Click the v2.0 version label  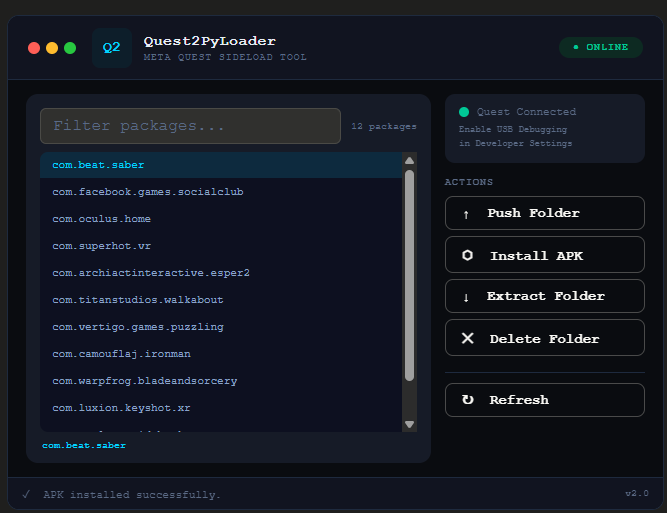[x=636, y=493]
